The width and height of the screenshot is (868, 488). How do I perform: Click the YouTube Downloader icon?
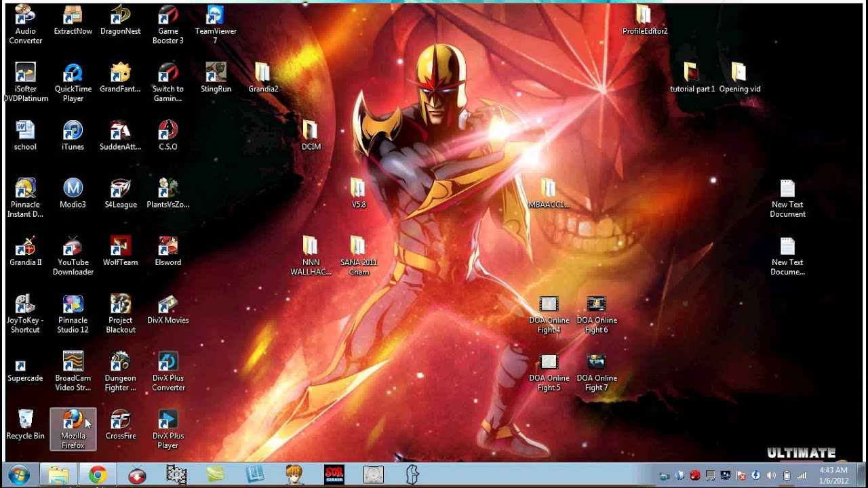(73, 256)
